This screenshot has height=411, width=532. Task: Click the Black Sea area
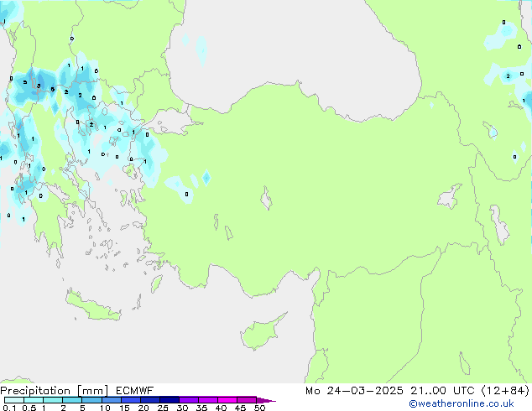(294, 50)
